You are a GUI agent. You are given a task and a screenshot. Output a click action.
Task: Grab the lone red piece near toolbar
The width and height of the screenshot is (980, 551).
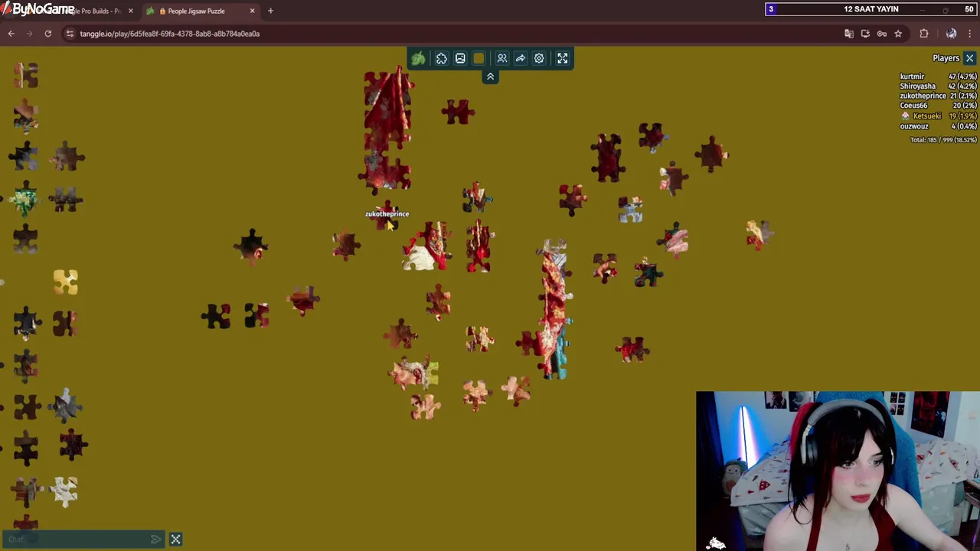[x=458, y=112]
